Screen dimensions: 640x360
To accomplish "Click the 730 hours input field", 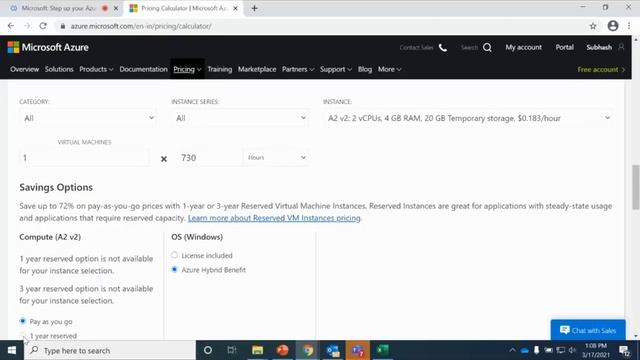I will tap(209, 158).
